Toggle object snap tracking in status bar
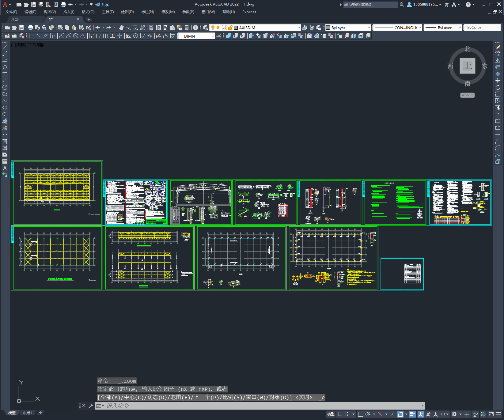Screen dimensions: 504x420 point(393,414)
